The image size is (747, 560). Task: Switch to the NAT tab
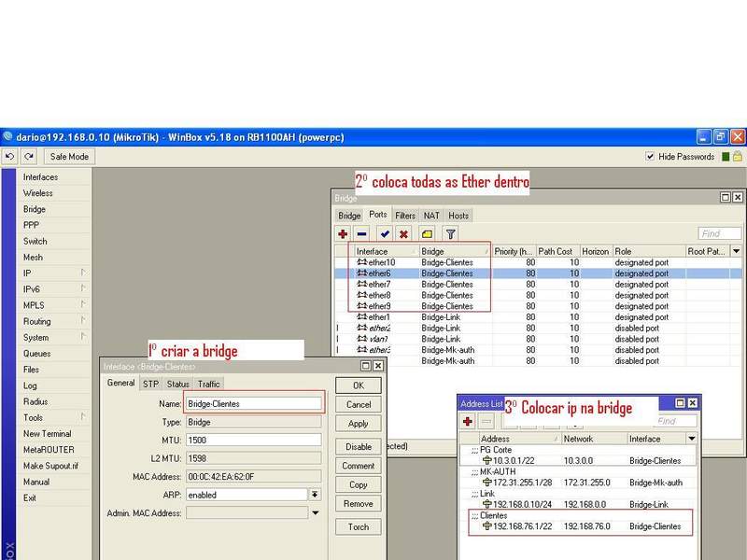tap(431, 216)
